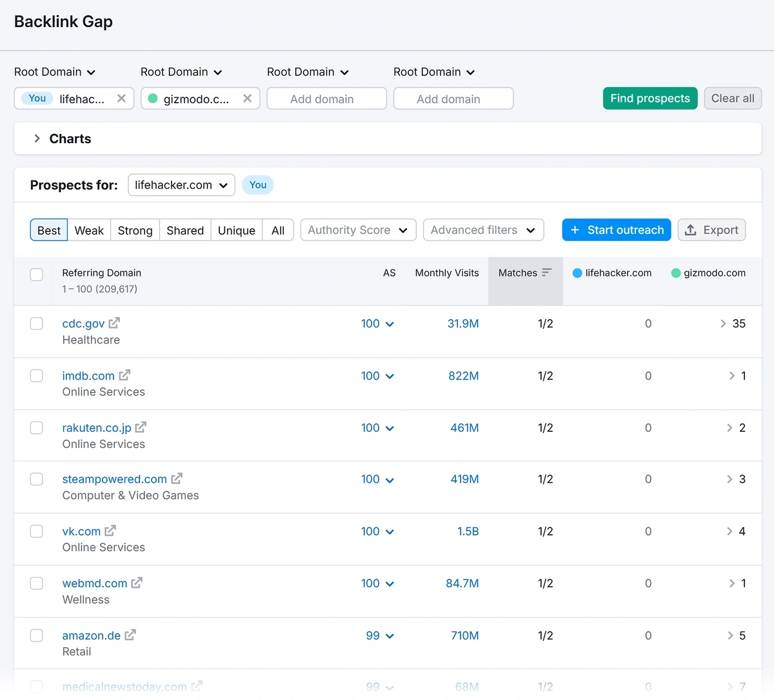This screenshot has height=700, width=774.
Task: Click the Export upload icon
Action: click(691, 230)
